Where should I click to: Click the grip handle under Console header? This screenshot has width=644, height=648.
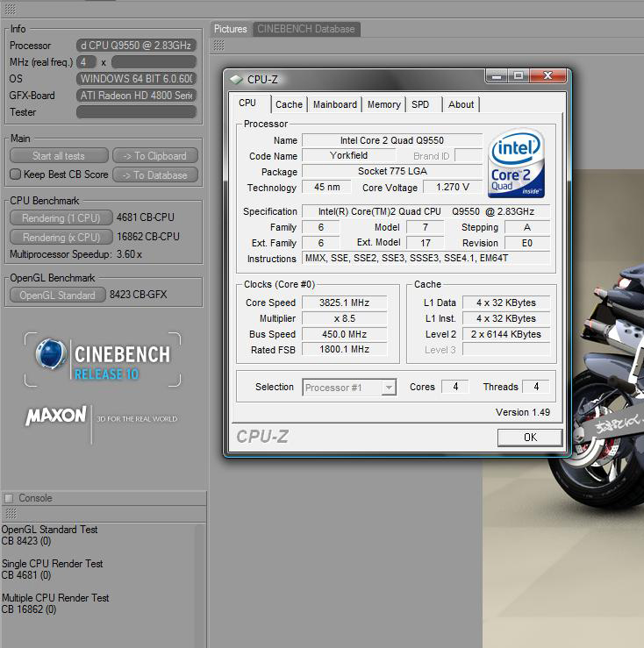point(11,513)
